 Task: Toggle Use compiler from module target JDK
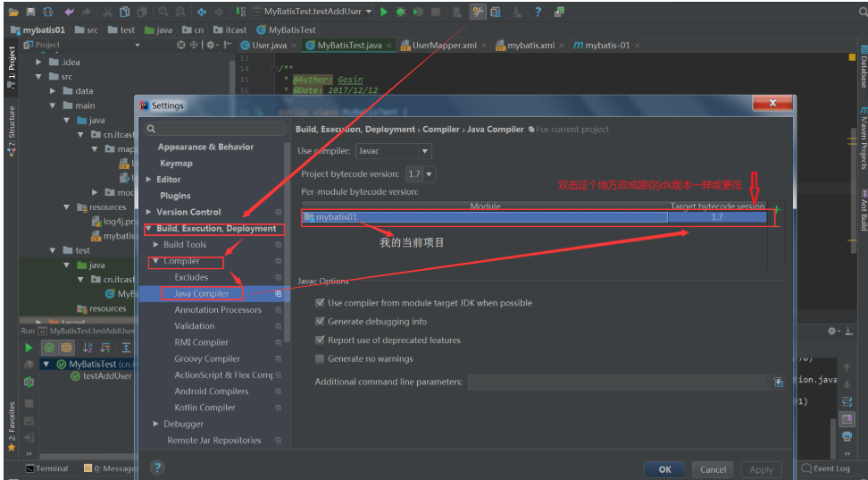point(320,303)
